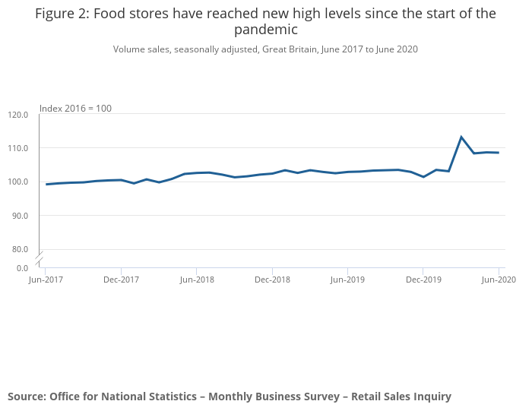Click the chart title about food stores
Screen dimensions: 532x417
(265, 21)
